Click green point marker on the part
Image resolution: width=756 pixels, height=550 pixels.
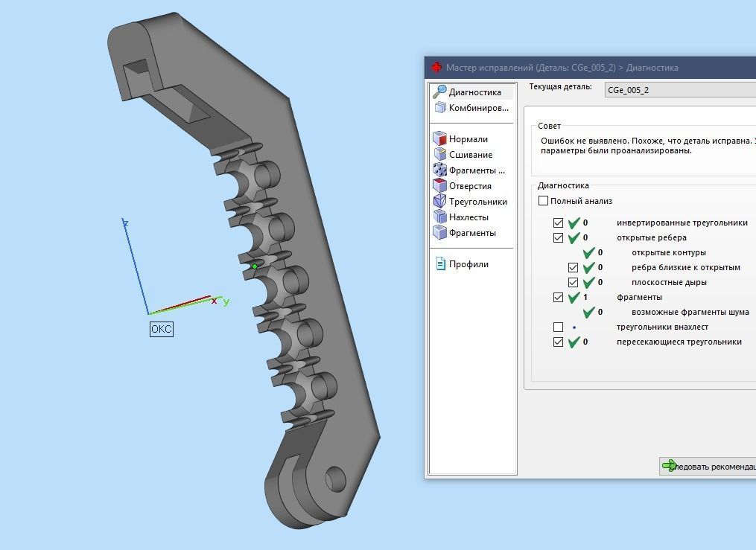click(255, 266)
